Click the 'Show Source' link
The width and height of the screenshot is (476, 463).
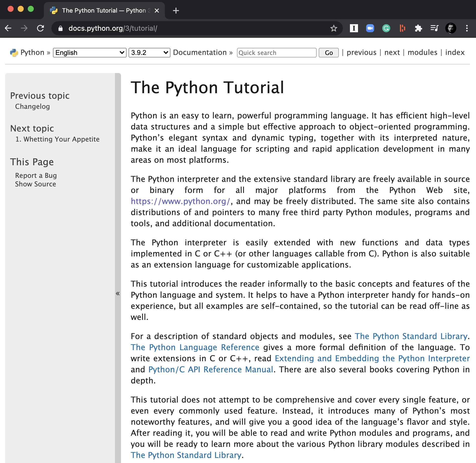pos(36,184)
